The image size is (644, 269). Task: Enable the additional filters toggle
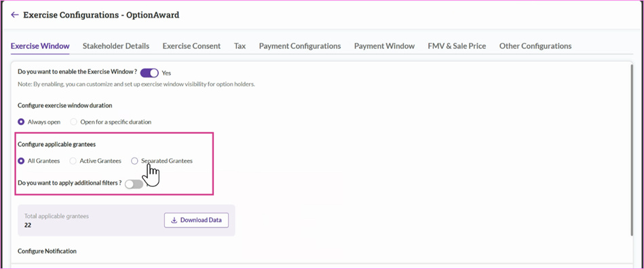click(x=134, y=184)
